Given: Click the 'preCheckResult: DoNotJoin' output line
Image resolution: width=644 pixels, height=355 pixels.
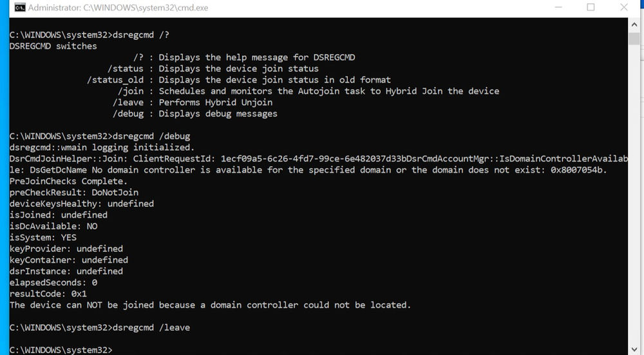Looking at the screenshot, I should (74, 192).
